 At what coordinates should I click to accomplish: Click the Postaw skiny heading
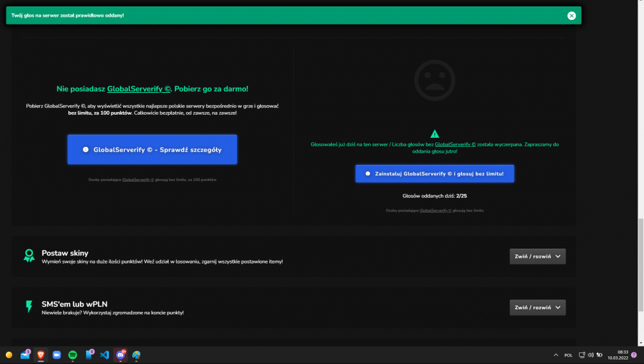pyautogui.click(x=65, y=253)
